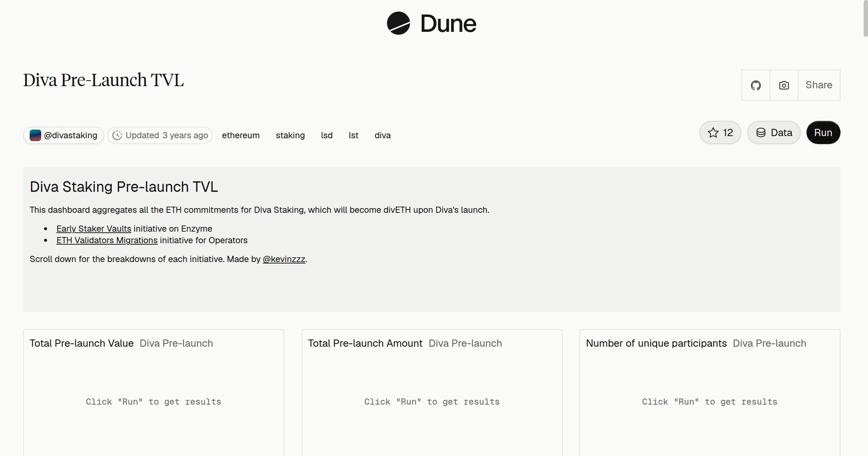Visit the @kevinzzz profile link
868x456 pixels.
284,259
